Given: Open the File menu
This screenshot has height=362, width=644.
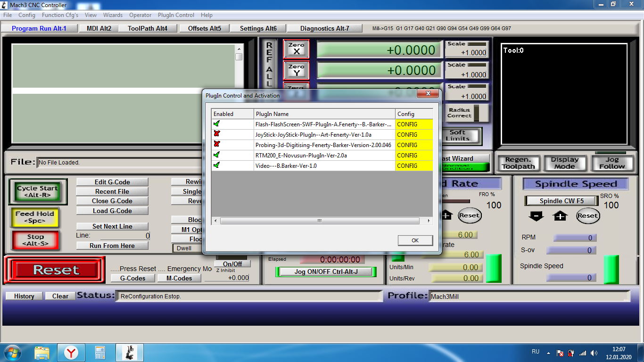Looking at the screenshot, I should [8, 15].
